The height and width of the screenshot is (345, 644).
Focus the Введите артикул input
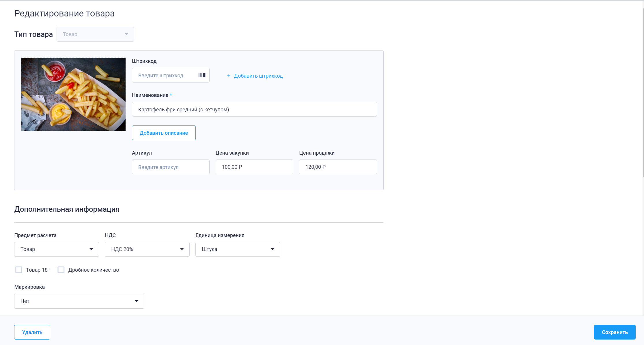coord(171,167)
